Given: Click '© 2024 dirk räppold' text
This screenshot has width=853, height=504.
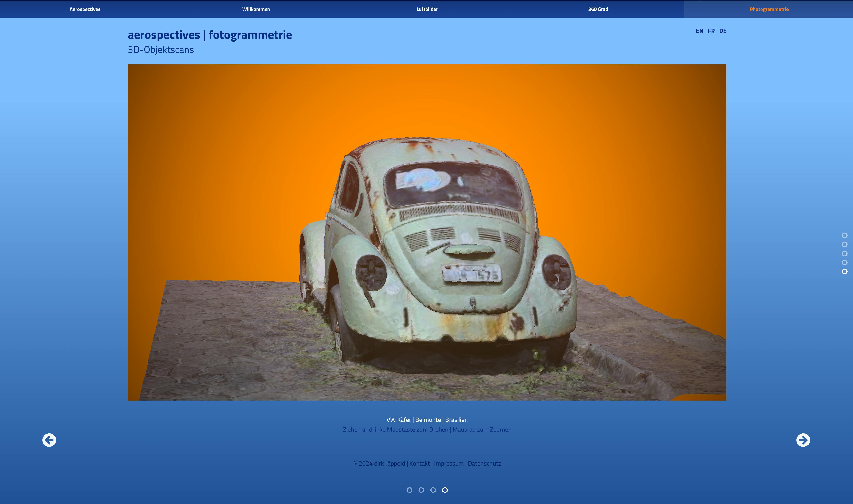Looking at the screenshot, I should (379, 464).
